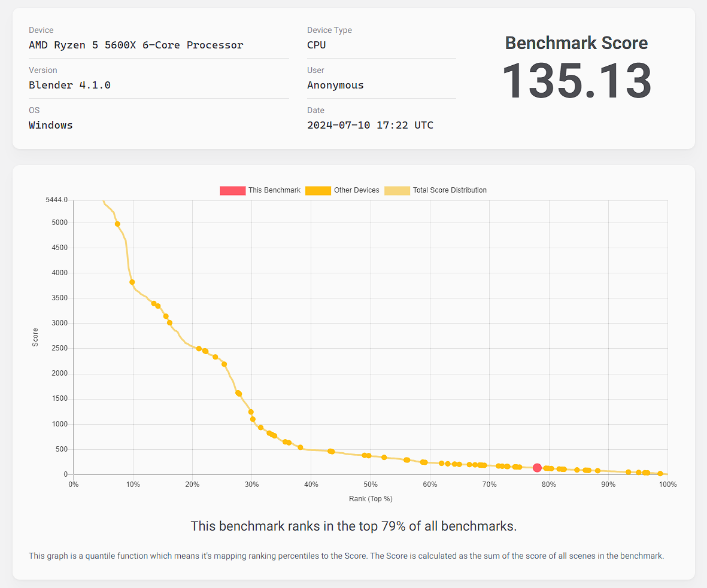The width and height of the screenshot is (707, 588).
Task: Click the red This Benchmark legend swatch
Action: [x=232, y=190]
